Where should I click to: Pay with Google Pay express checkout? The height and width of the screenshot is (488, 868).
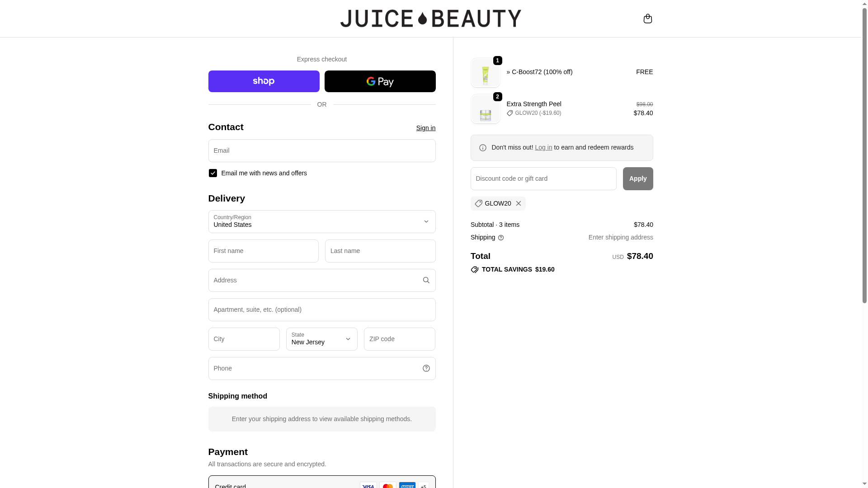[380, 81]
